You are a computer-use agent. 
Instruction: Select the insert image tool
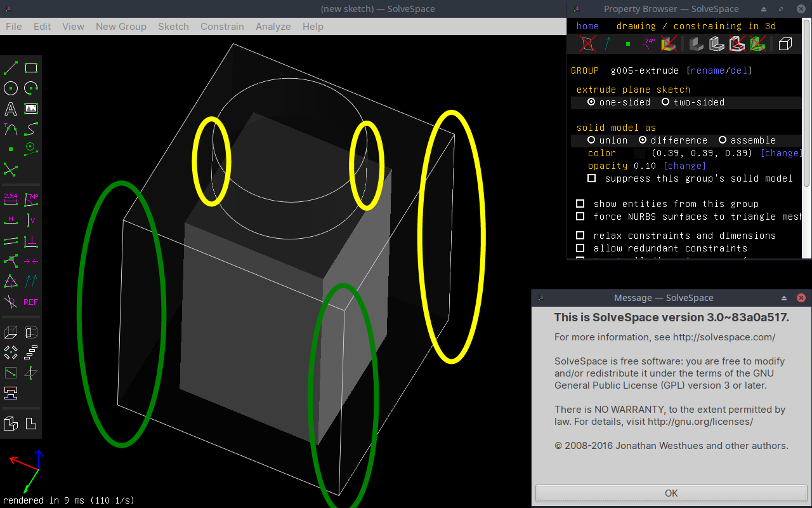click(31, 109)
